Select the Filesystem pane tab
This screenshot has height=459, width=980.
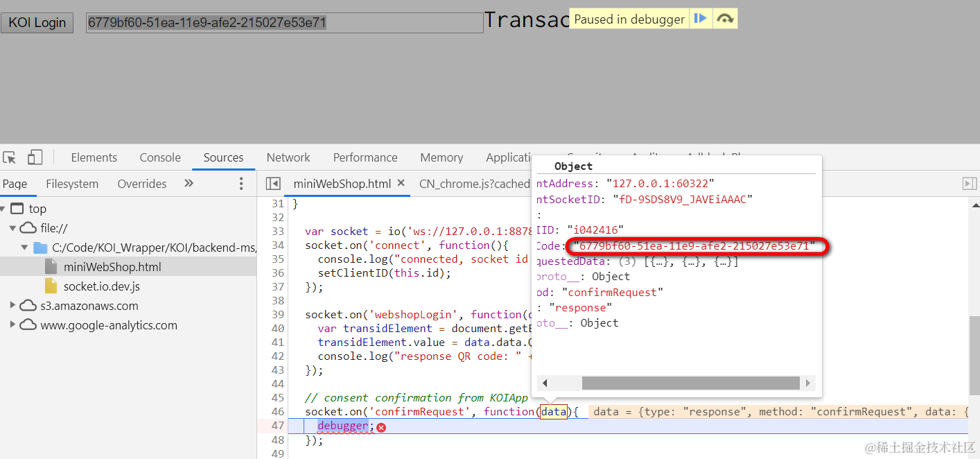[72, 184]
